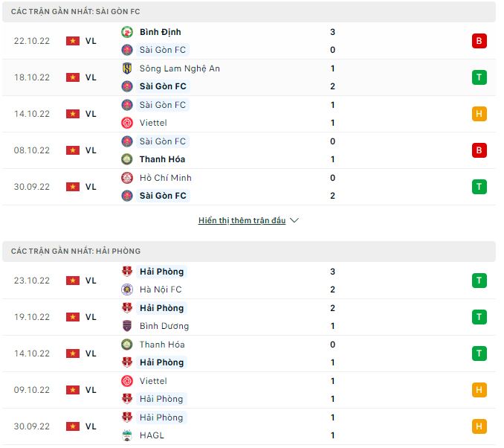This screenshot has height=448, width=504.
Task: Click the Bình Dương team crest
Action: click(126, 326)
